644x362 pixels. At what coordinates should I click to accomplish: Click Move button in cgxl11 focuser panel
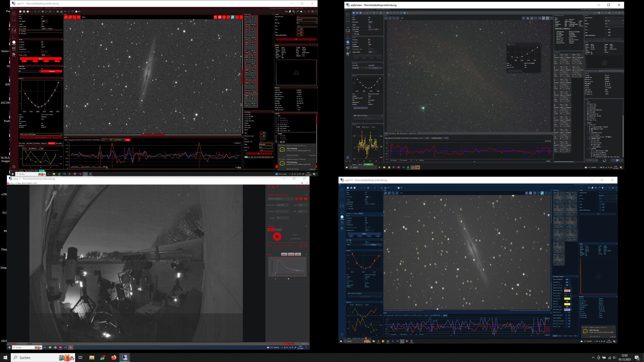coord(41,59)
